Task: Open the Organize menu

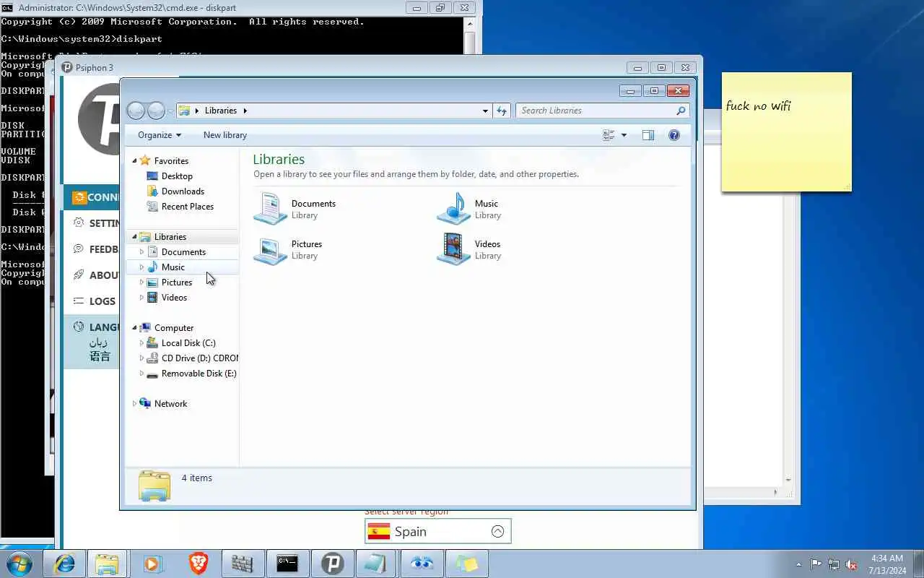Action: tap(160, 135)
